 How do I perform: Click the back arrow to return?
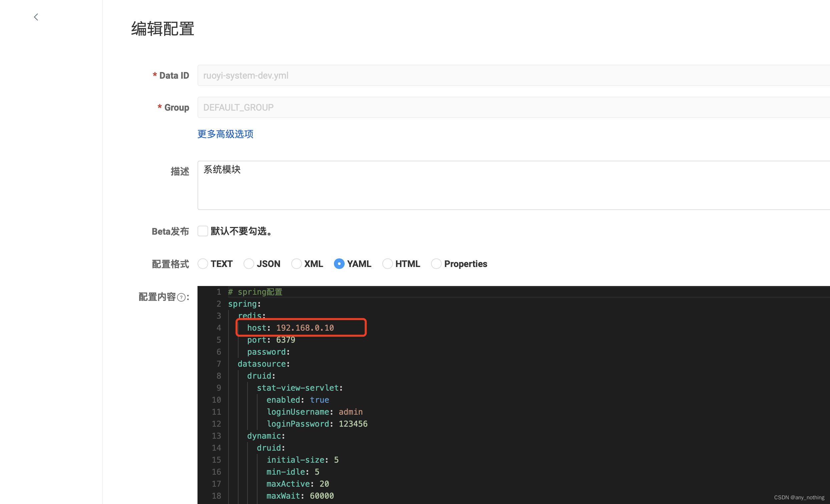coord(36,17)
